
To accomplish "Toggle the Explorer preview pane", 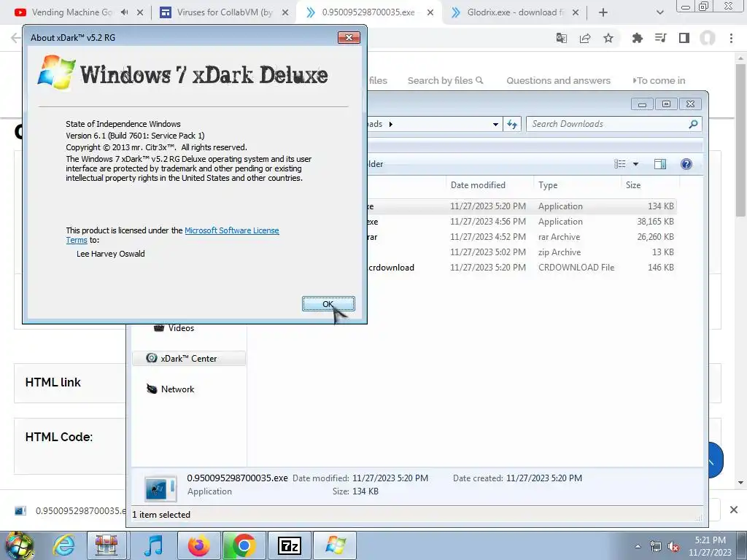I will pyautogui.click(x=660, y=164).
